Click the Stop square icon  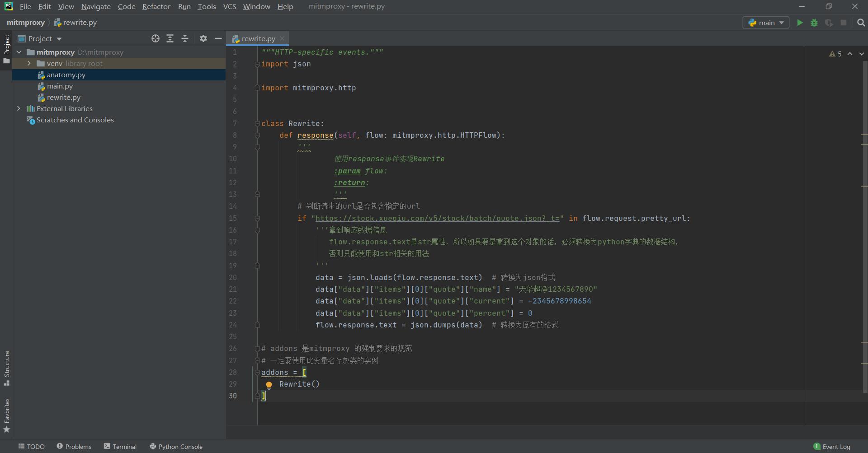pyautogui.click(x=844, y=23)
